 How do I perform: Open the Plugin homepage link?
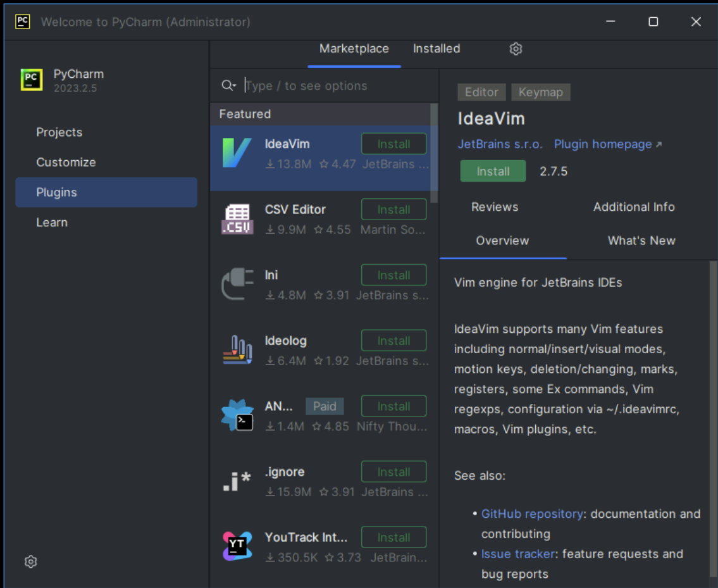point(608,144)
